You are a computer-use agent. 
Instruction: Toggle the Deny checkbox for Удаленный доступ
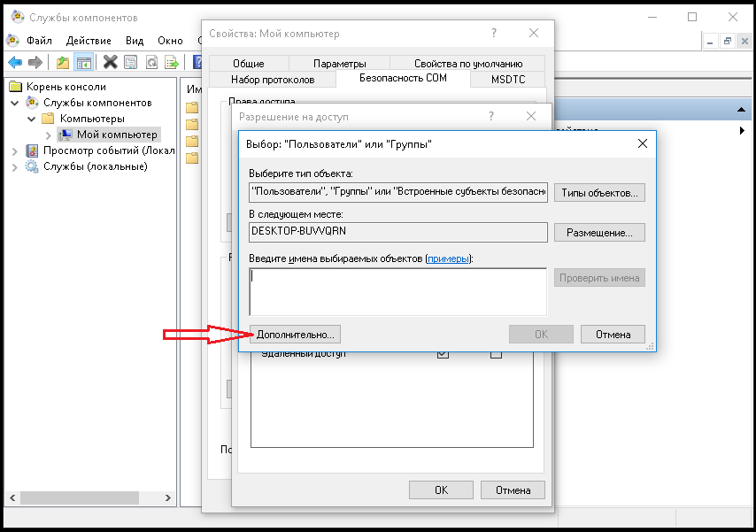coord(496,354)
